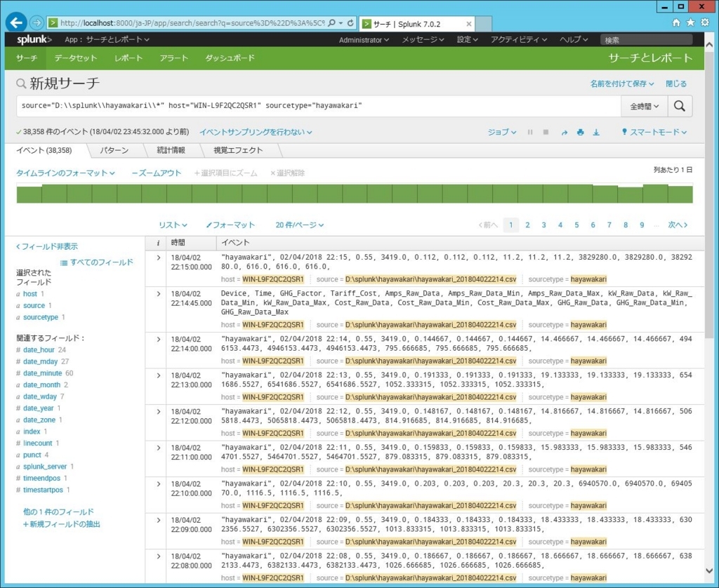Open the ヘルプ menu
The width and height of the screenshot is (719, 588).
coord(574,40)
